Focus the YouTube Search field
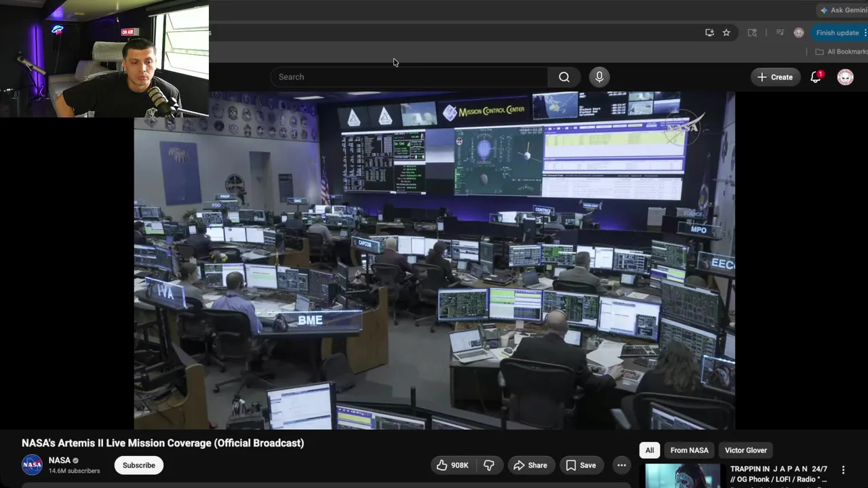Screen dimensions: 868x488 [x=409, y=77]
